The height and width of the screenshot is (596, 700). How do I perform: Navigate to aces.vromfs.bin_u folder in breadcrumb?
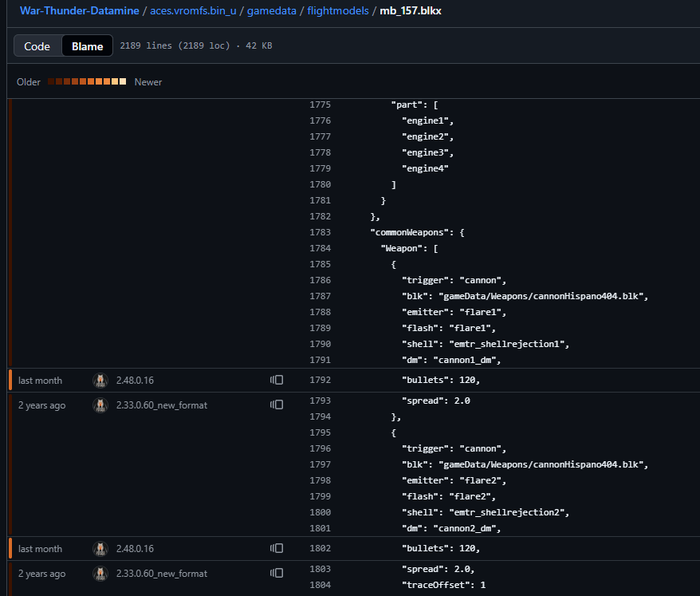click(194, 11)
